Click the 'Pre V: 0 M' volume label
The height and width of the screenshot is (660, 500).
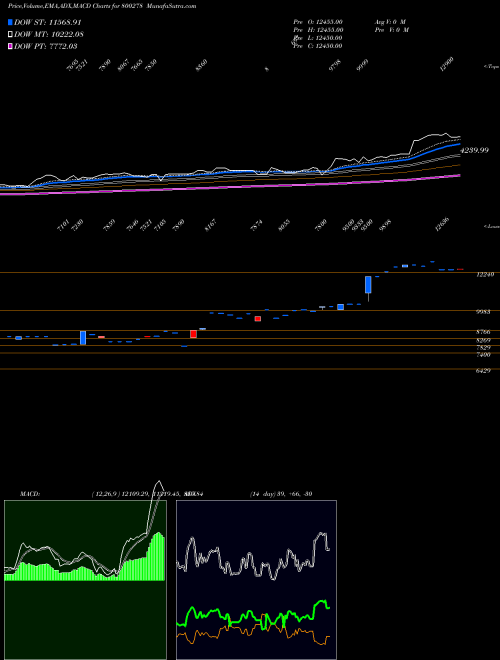point(391,30)
